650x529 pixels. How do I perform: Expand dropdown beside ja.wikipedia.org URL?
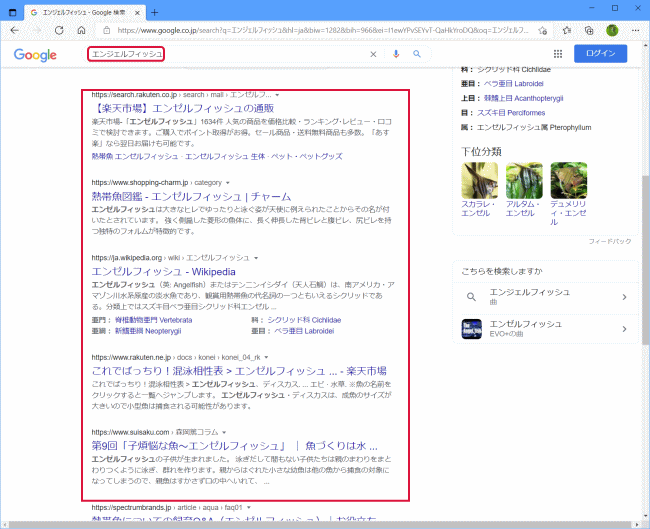(x=256, y=258)
